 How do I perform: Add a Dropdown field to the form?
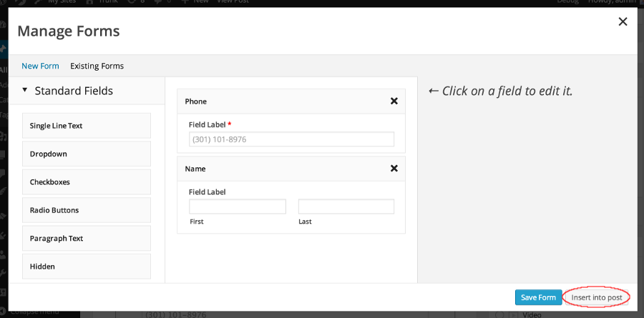click(x=87, y=154)
